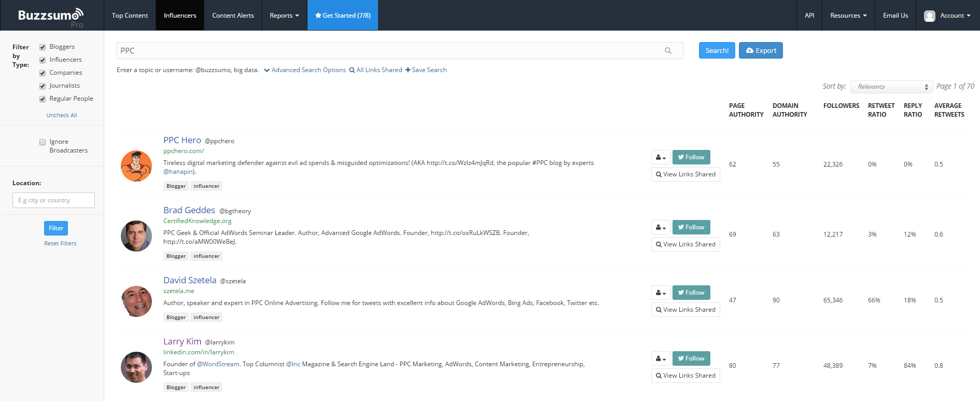The height and width of the screenshot is (401, 980).
Task: Visit CertifiedKnowledge.org link
Action: click(x=198, y=221)
